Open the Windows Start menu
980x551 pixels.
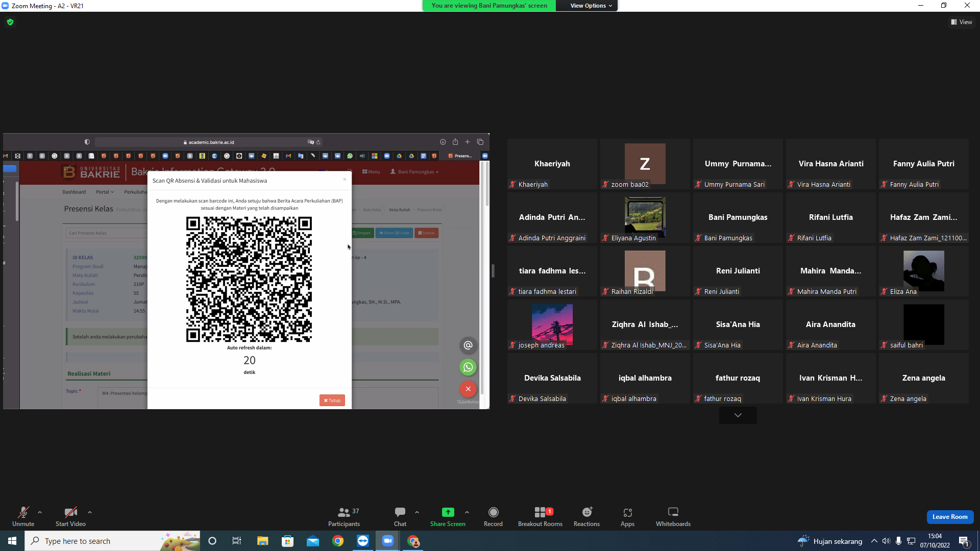(12, 541)
